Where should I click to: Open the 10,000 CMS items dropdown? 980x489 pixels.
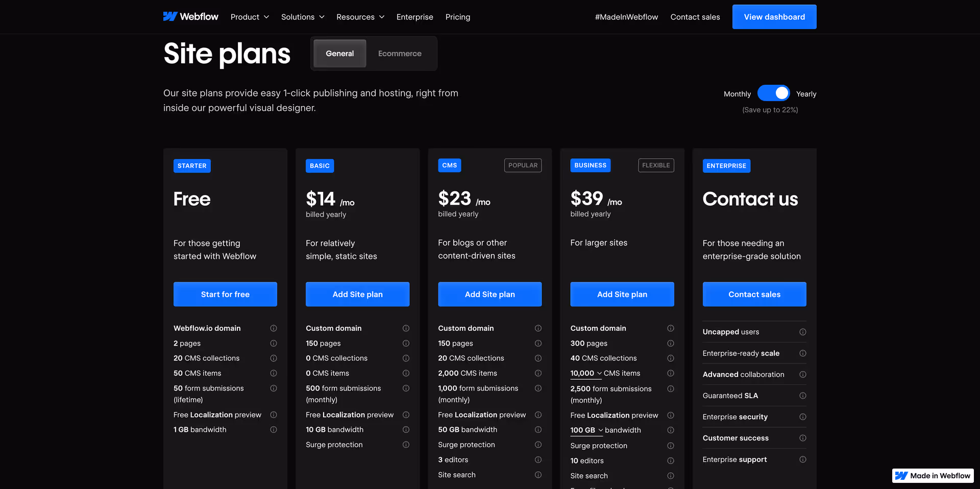586,374
